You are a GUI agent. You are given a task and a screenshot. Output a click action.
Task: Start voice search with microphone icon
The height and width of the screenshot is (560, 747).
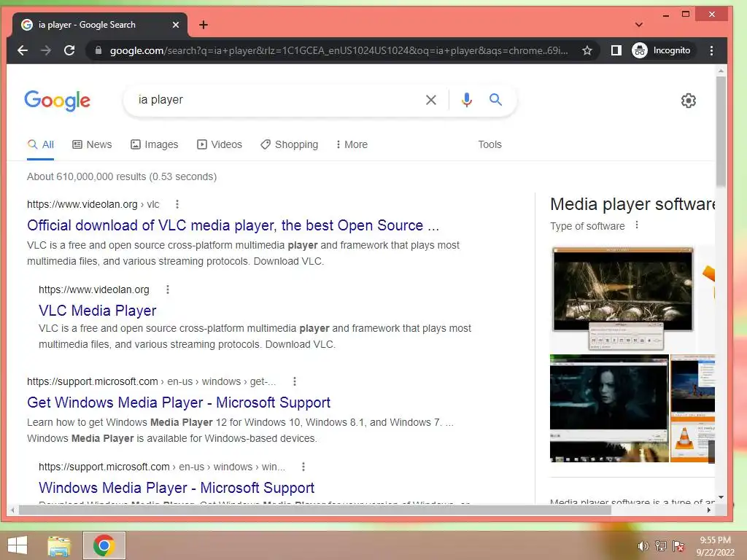click(467, 99)
